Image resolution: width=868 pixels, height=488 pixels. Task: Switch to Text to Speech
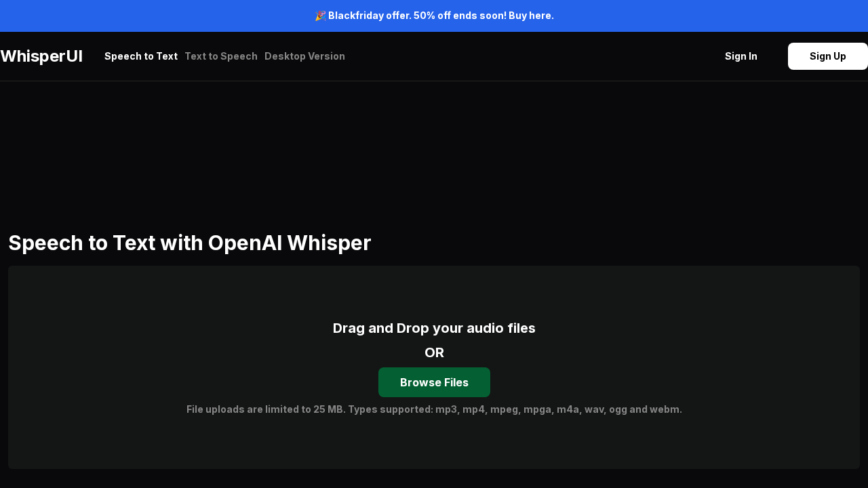coord(221,56)
